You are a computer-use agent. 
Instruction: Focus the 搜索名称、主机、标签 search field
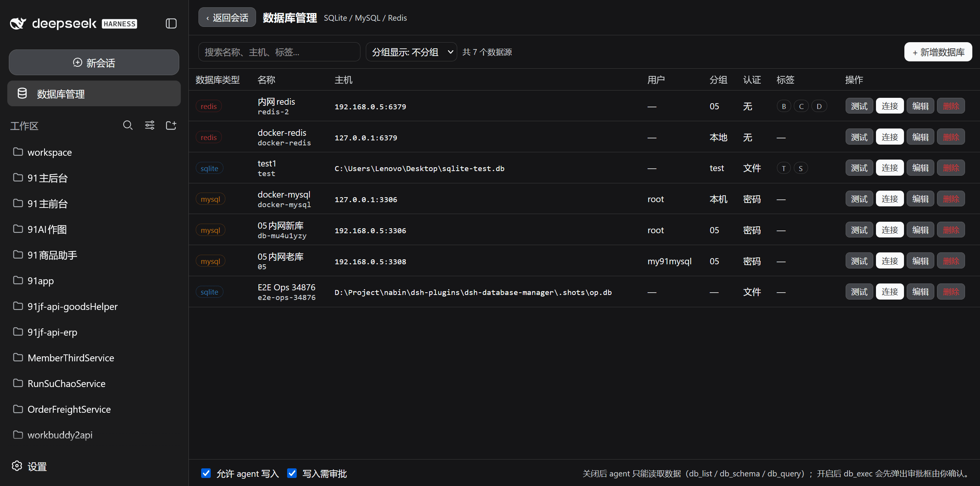[x=279, y=52]
